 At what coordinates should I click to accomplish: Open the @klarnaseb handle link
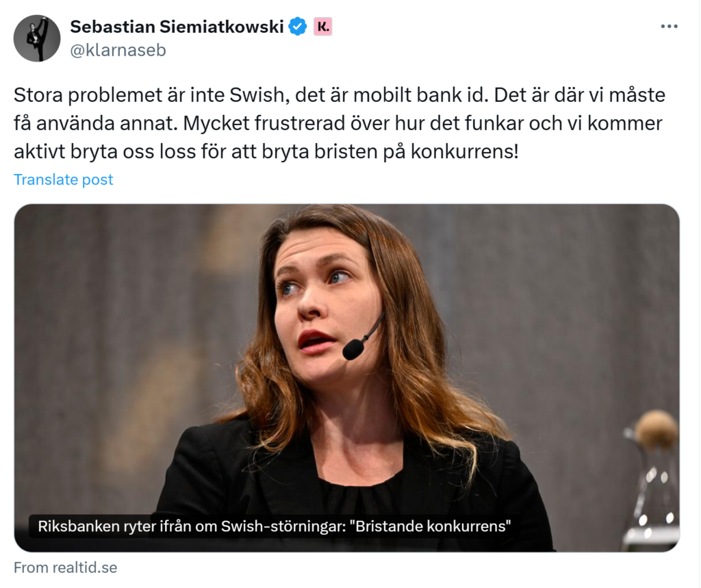118,50
